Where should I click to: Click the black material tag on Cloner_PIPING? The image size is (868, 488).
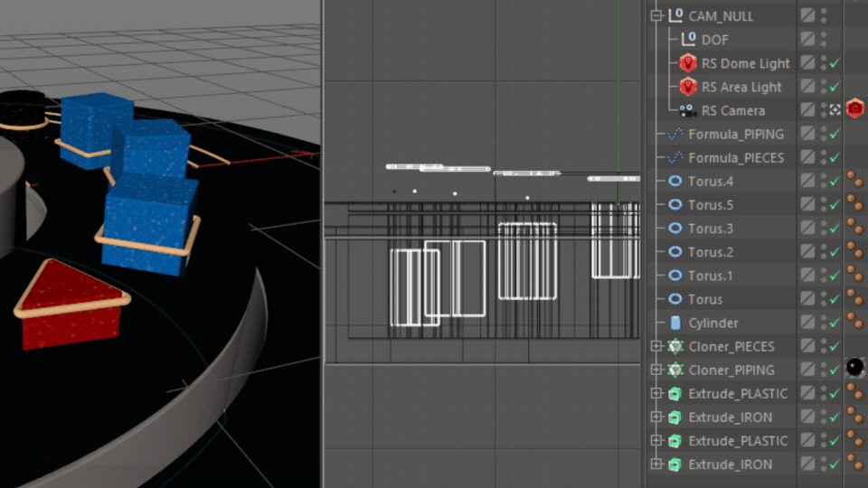854,369
